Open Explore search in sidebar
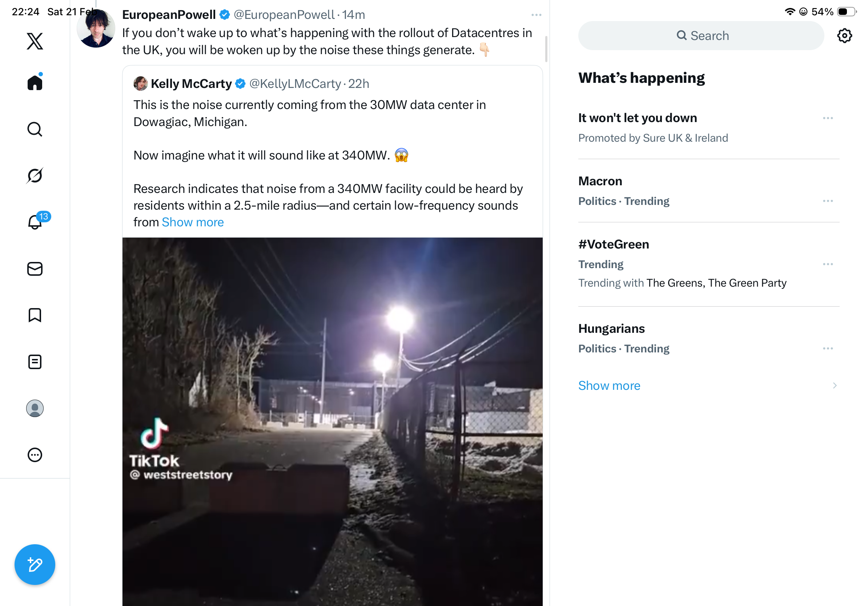The height and width of the screenshot is (606, 868). coord(35,129)
